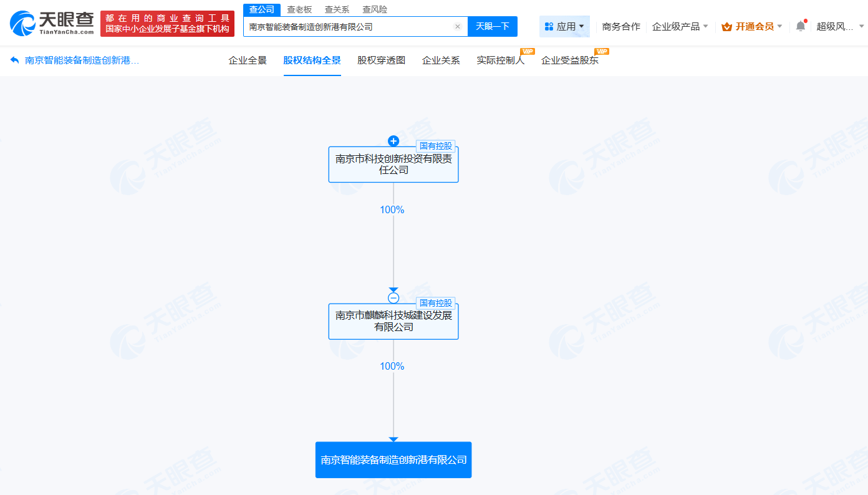Click the back arrow next to company name
The height and width of the screenshot is (495, 868).
coord(14,59)
